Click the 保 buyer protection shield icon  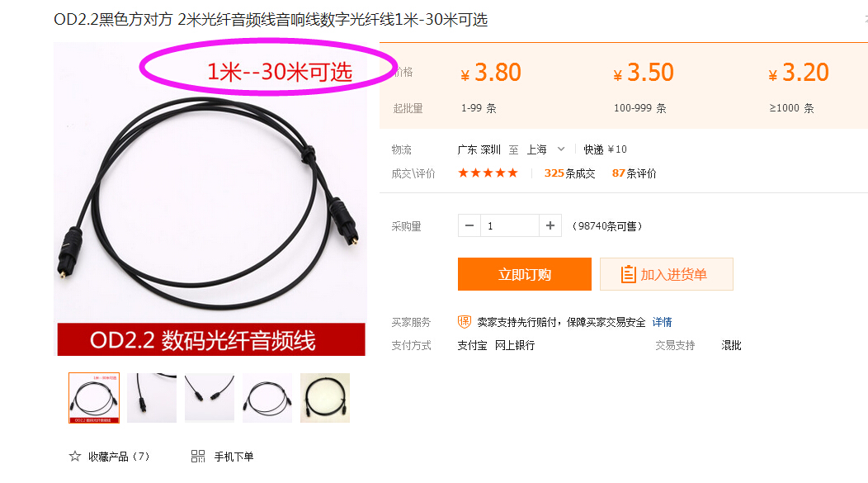click(x=465, y=322)
